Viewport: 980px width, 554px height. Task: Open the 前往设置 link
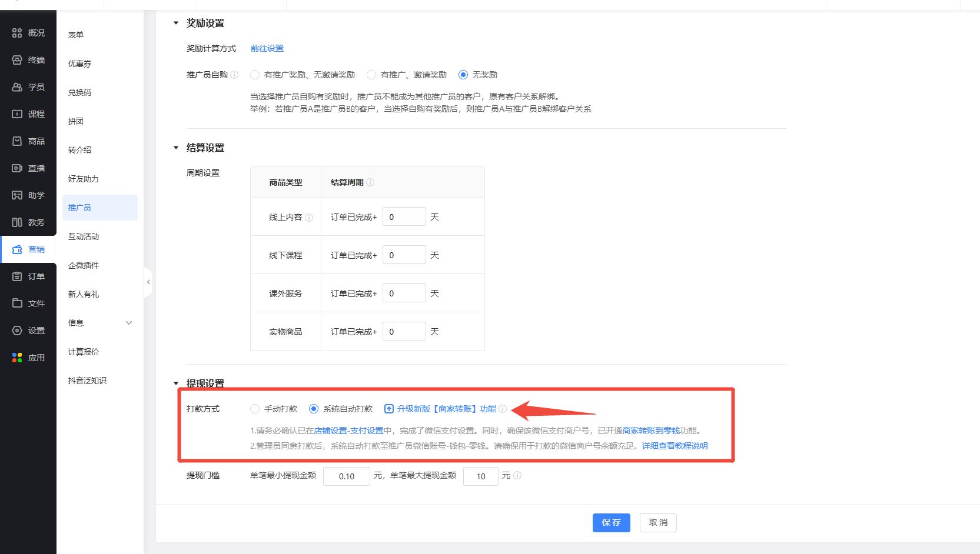click(267, 48)
